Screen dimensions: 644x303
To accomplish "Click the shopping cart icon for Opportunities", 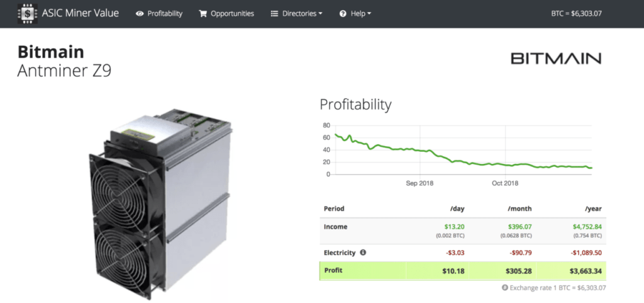I will click(203, 14).
